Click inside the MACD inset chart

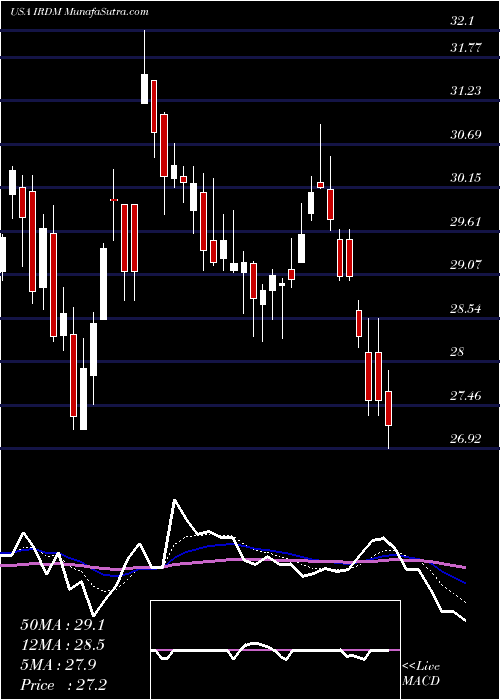[x=275, y=650]
